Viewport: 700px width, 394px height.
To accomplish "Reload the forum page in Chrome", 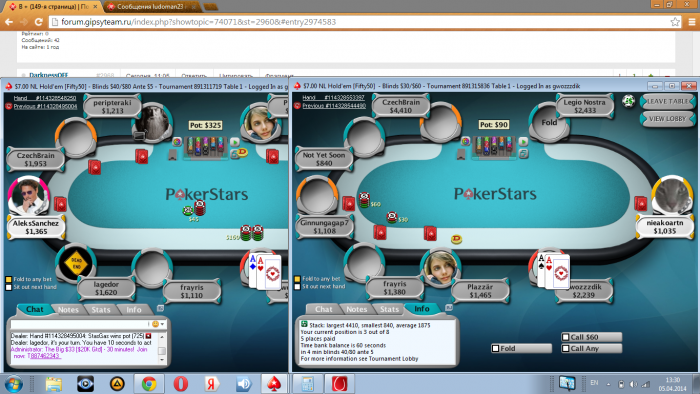I will (x=39, y=22).
